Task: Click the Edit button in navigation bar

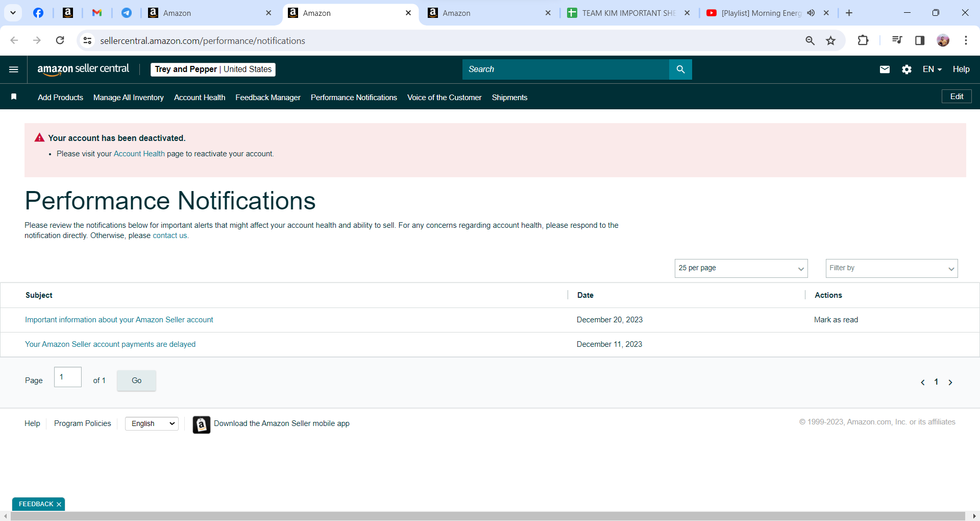Action: tap(957, 97)
